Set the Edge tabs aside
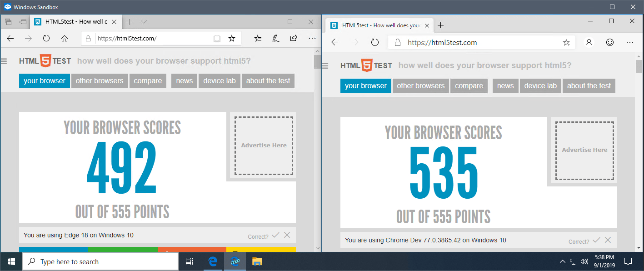This screenshot has width=644, height=271. [23, 22]
